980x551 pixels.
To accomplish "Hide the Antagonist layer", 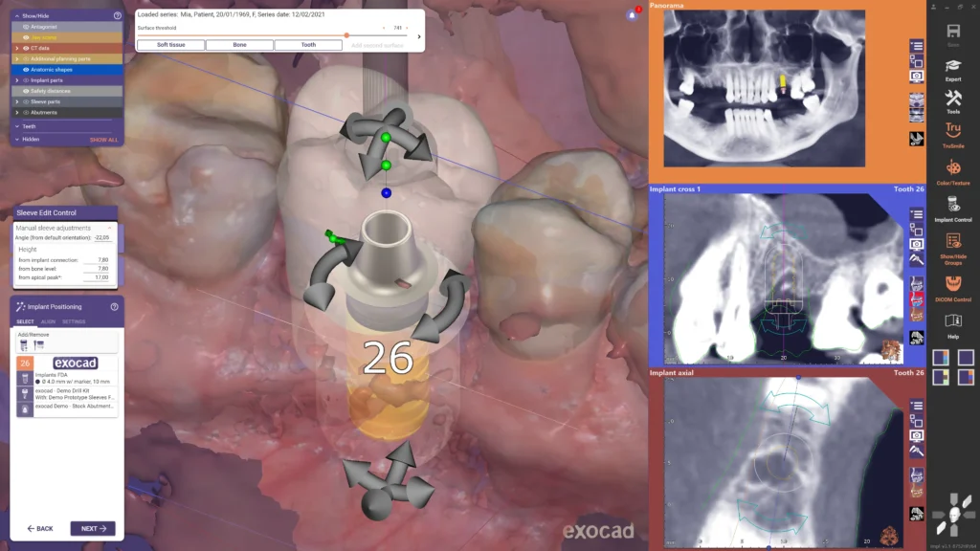I will (25, 27).
